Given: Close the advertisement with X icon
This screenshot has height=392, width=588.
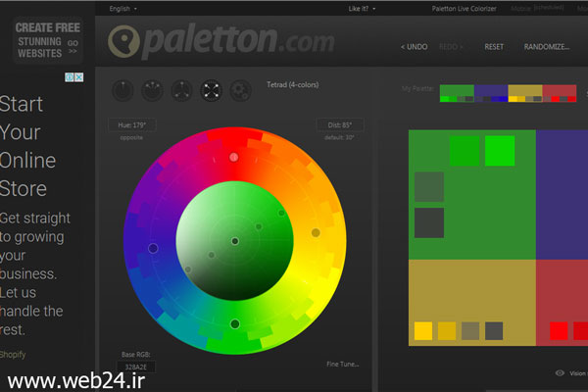Looking at the screenshot, I should [78, 77].
